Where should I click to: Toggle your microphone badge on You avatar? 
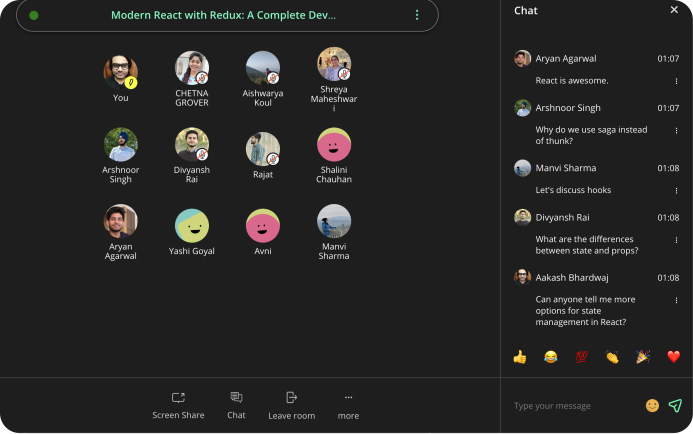131,83
